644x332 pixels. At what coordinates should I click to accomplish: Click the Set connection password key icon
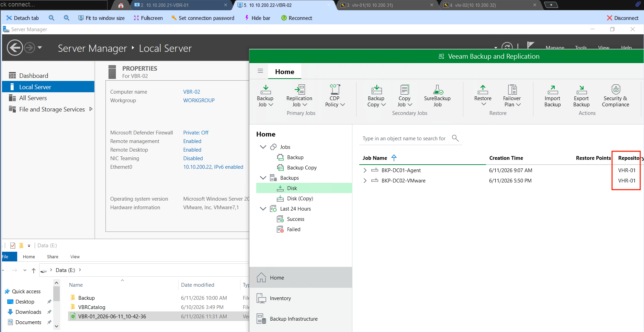point(174,18)
